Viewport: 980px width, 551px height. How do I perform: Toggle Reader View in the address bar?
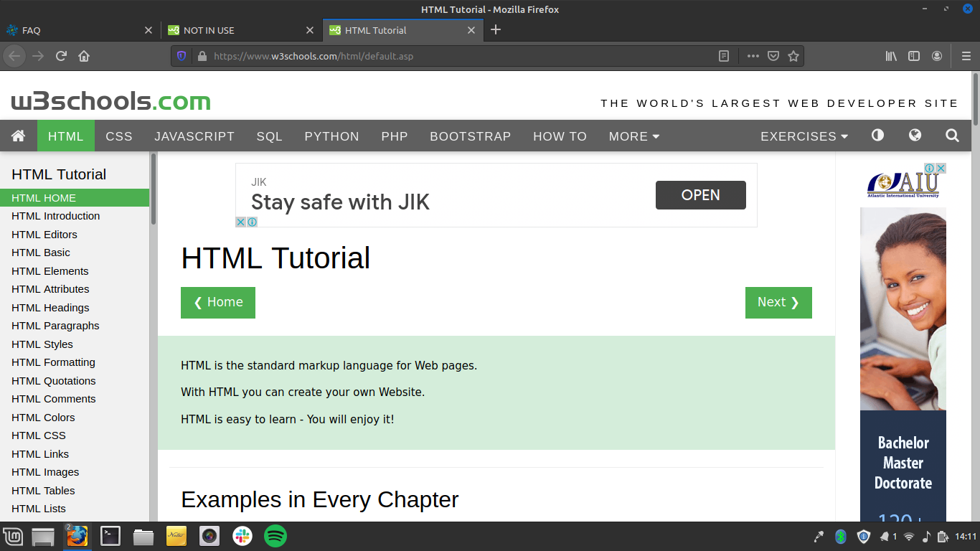pyautogui.click(x=723, y=55)
